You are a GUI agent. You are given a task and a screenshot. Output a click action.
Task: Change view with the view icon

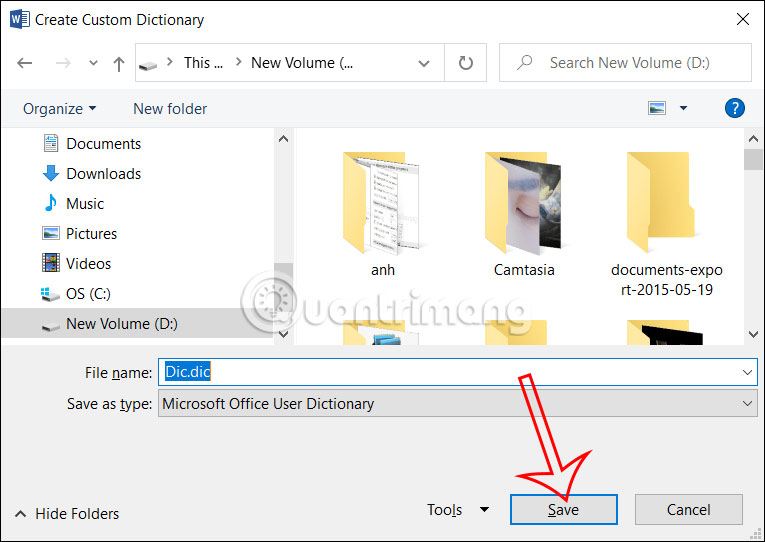point(657,108)
